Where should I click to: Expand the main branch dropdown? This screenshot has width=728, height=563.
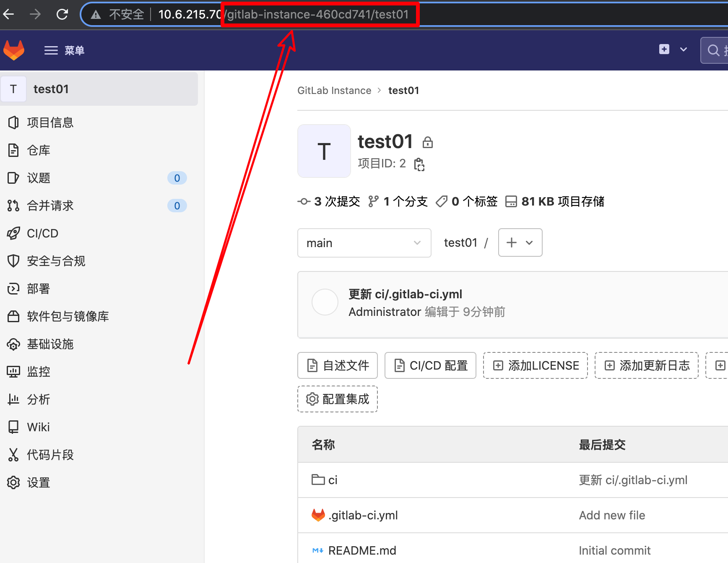point(364,243)
